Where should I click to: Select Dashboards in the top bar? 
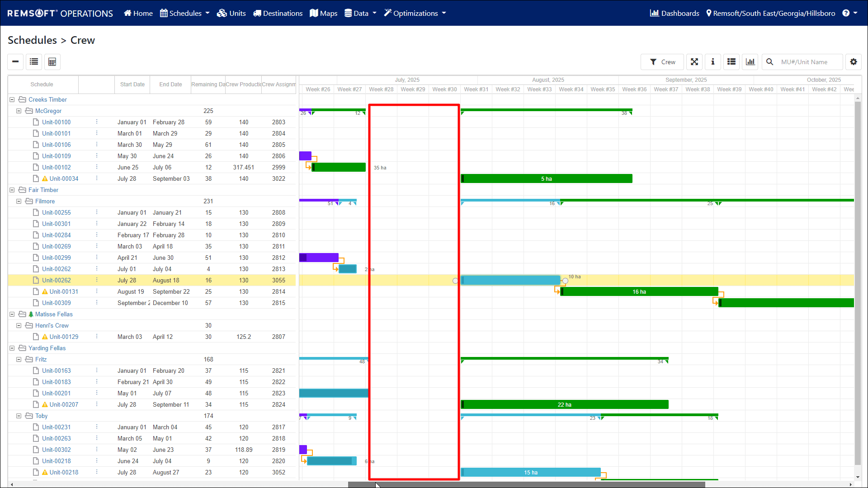click(x=674, y=13)
